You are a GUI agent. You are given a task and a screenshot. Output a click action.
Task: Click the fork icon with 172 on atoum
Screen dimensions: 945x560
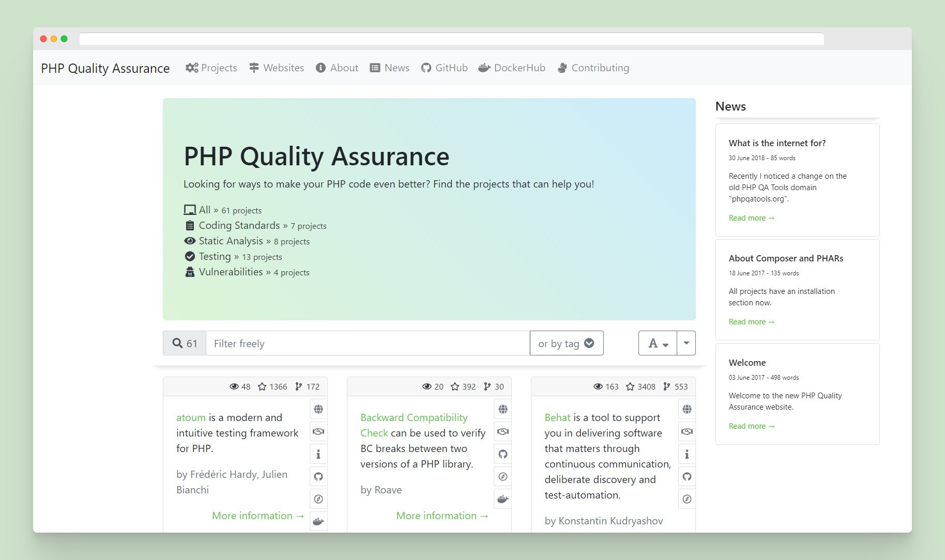click(x=298, y=386)
